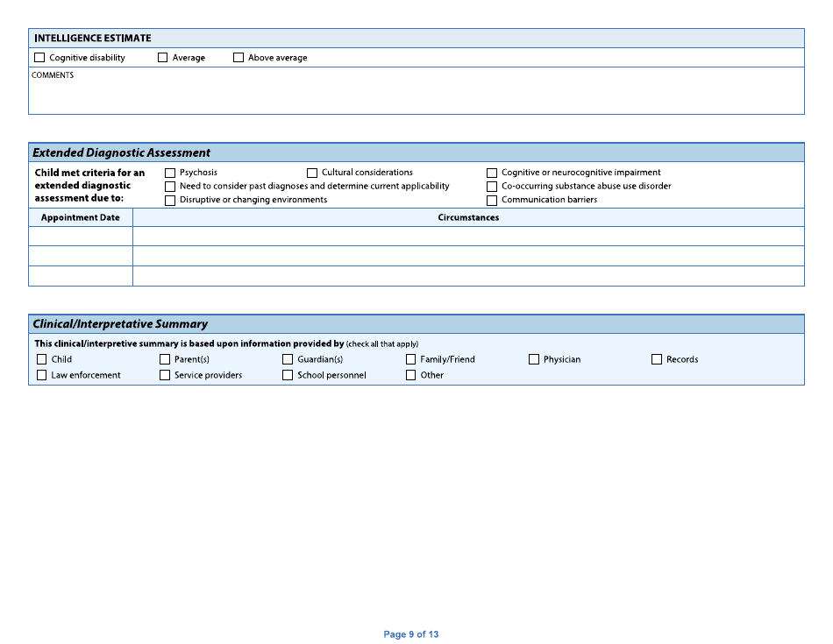
Task: Select Co-occurring substance abuse use disorder
Action: coord(492,186)
